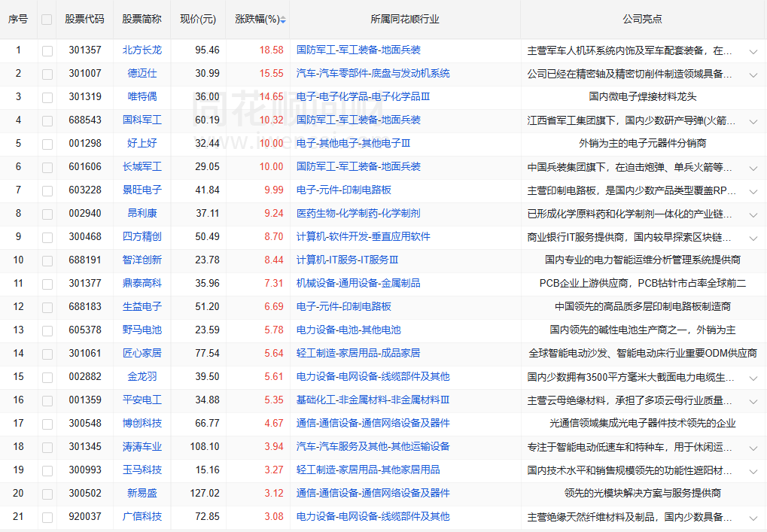The height and width of the screenshot is (532, 767).
Task: Tick the checkbox for 601606 长城军工
Action: coord(47,168)
